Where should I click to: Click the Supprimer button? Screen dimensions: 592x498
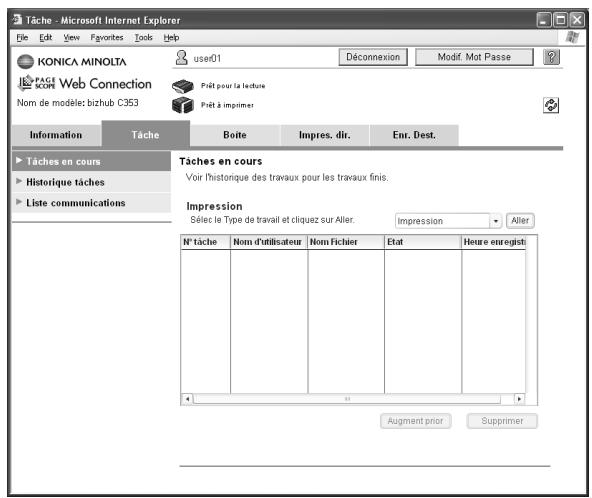point(502,421)
